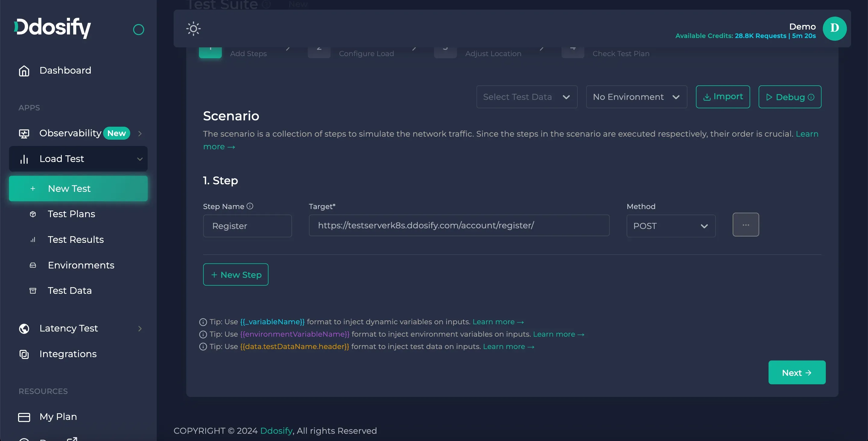Switch to the Configure Load step
The height and width of the screenshot is (441, 868).
(x=366, y=53)
